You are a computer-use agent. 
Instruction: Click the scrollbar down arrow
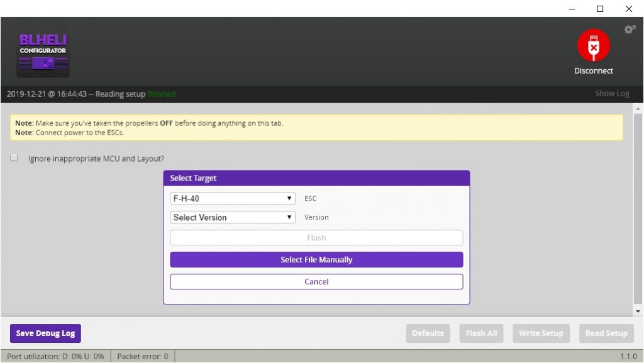click(x=638, y=311)
